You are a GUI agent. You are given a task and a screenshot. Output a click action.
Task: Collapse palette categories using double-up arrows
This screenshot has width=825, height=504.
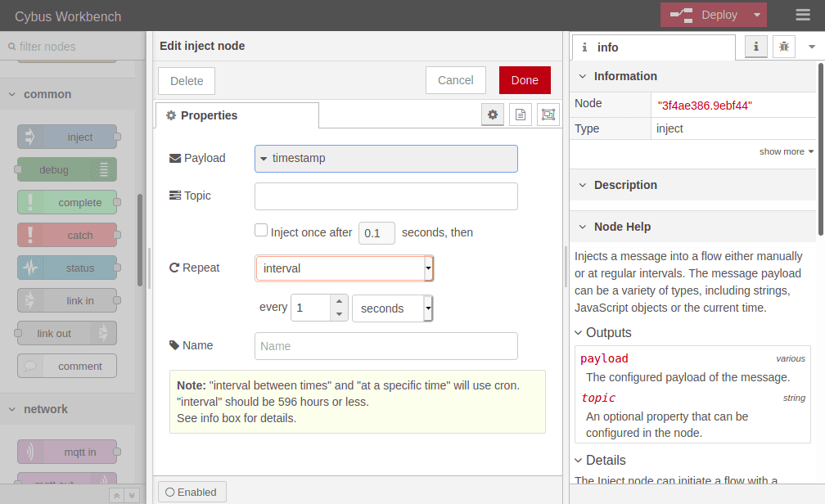pos(117,495)
